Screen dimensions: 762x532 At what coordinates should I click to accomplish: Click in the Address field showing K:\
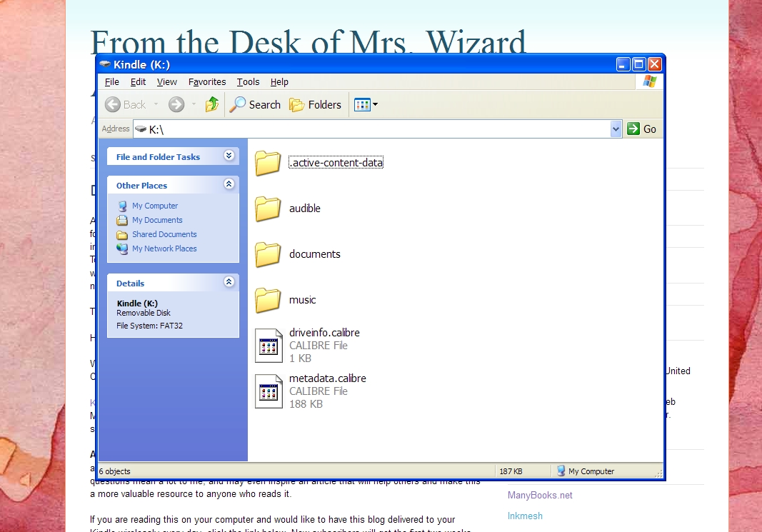[x=372, y=129]
